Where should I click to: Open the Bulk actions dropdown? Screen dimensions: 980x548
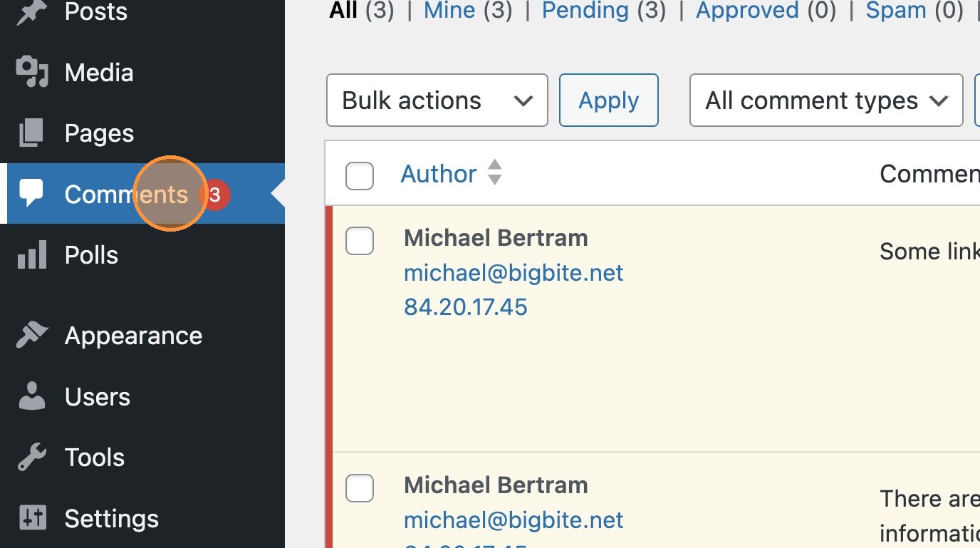[437, 100]
